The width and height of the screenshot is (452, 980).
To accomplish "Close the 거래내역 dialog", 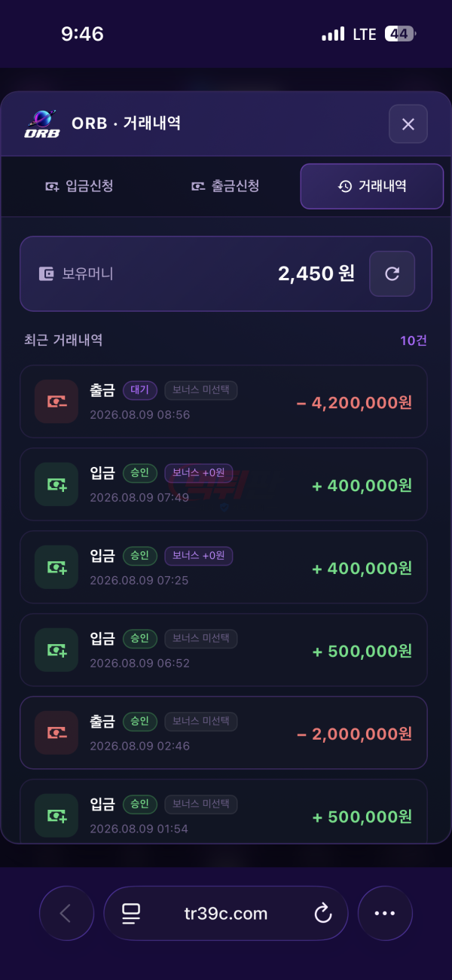I will pyautogui.click(x=408, y=124).
